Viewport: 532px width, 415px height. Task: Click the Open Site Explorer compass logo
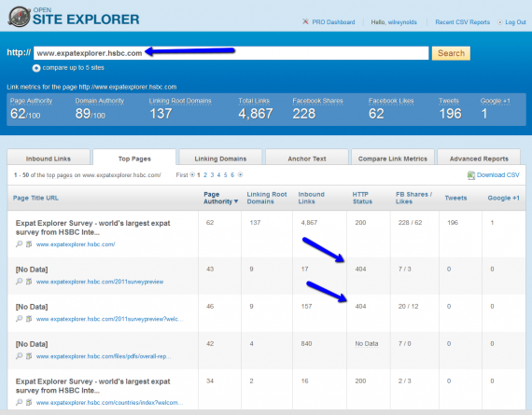(x=19, y=17)
